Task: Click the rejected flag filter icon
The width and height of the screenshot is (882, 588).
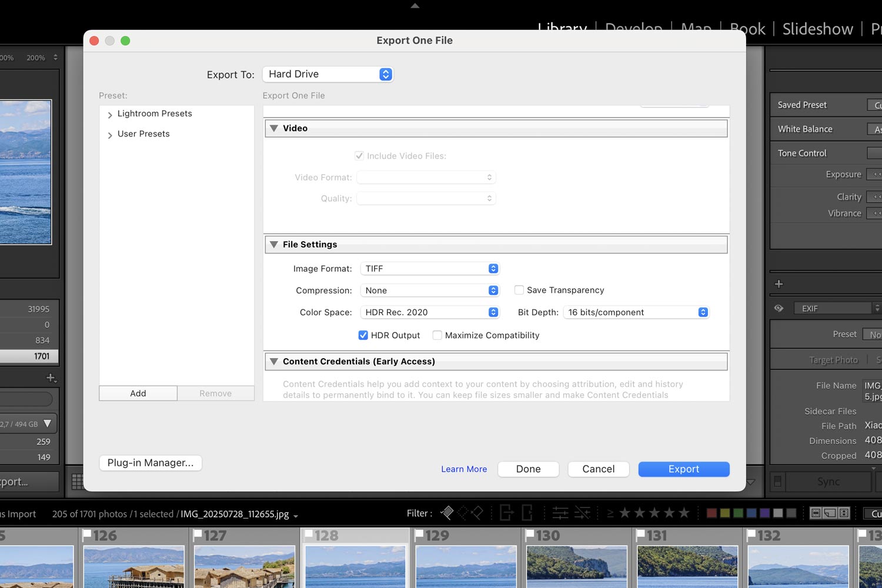Action: (x=477, y=513)
